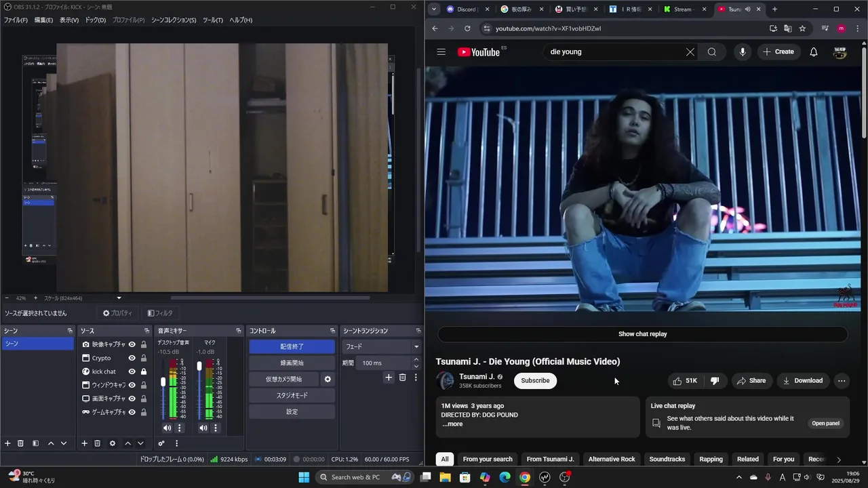
Task: Open advanced audio properties in mixer toolbar
Action: [161, 443]
